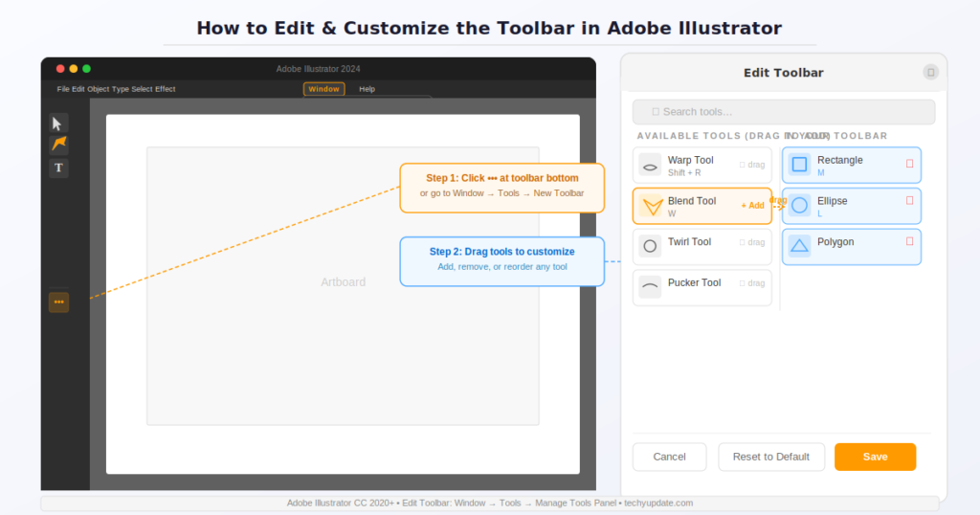Click the Pucker Tool label
Viewport: 980px width, 515px height.
click(695, 282)
